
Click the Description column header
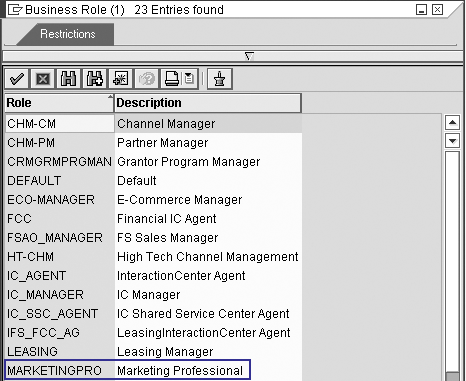208,103
